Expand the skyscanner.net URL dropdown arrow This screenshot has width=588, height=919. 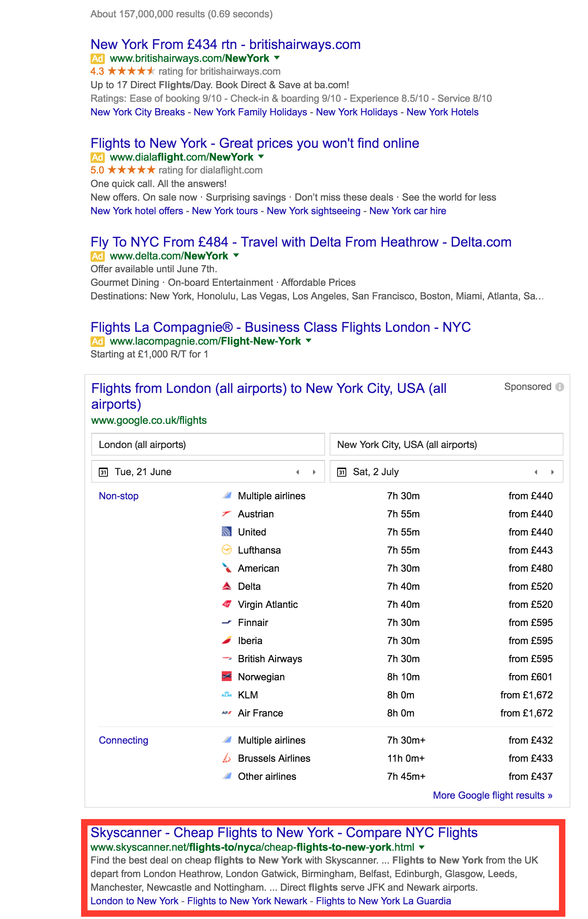[422, 847]
